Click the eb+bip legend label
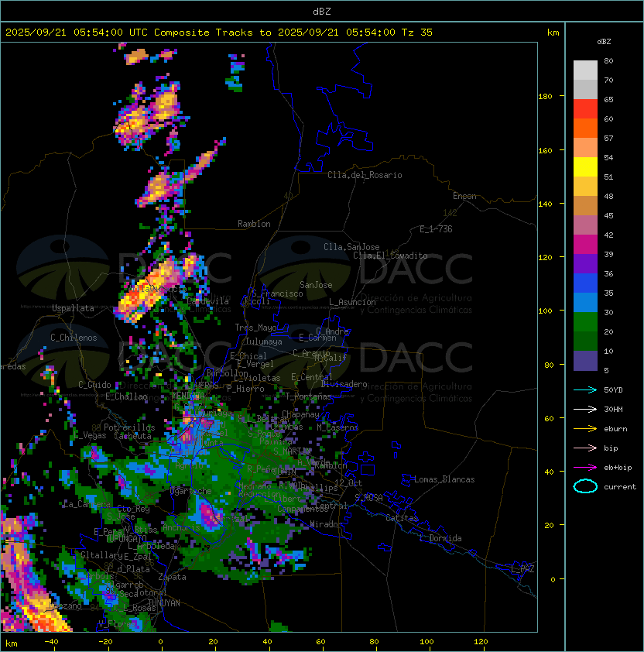Viewport: 644px width, 652px height. point(618,468)
